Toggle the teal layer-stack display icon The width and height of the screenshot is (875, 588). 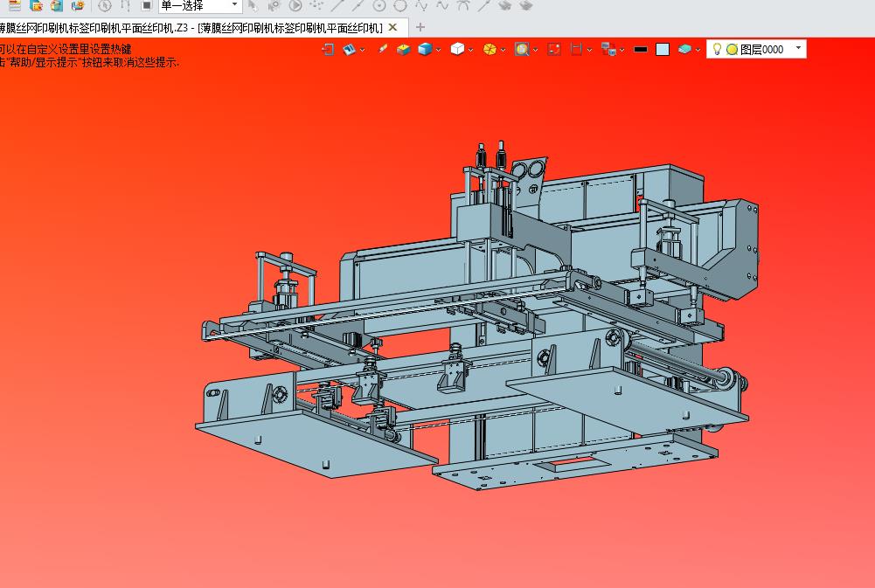[684, 50]
